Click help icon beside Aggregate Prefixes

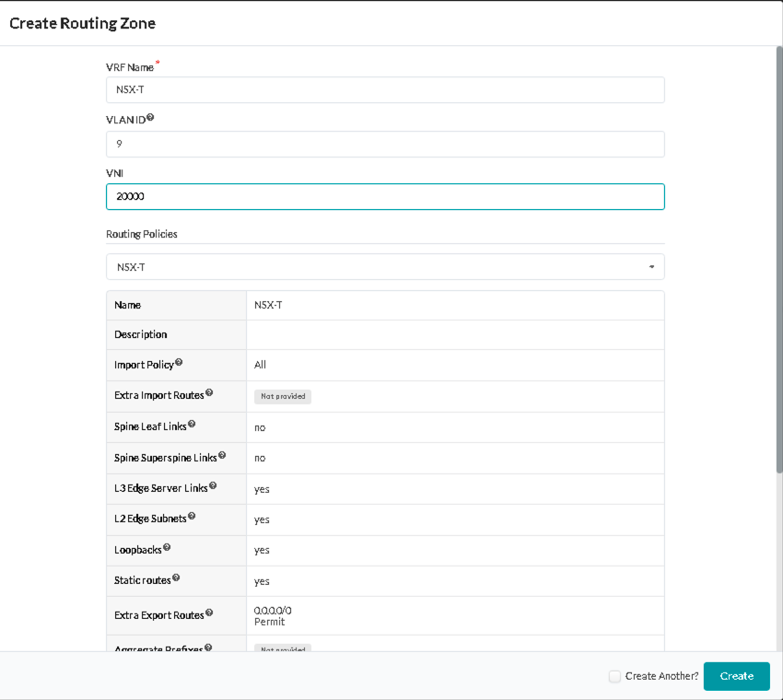tap(207, 647)
